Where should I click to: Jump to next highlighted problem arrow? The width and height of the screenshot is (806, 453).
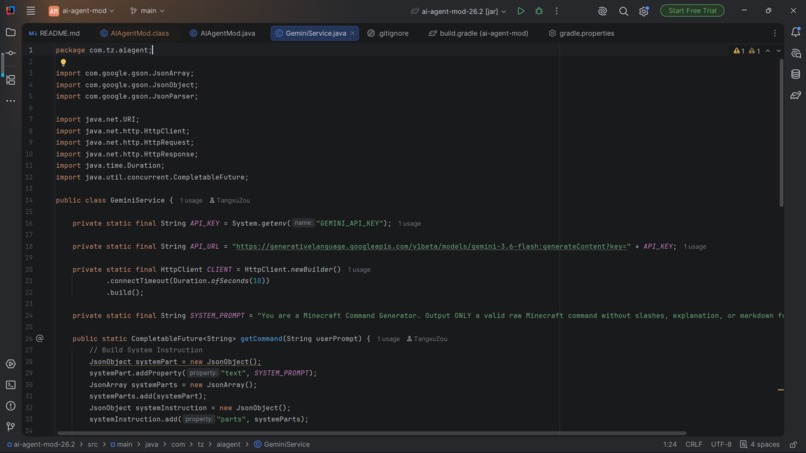coord(778,51)
